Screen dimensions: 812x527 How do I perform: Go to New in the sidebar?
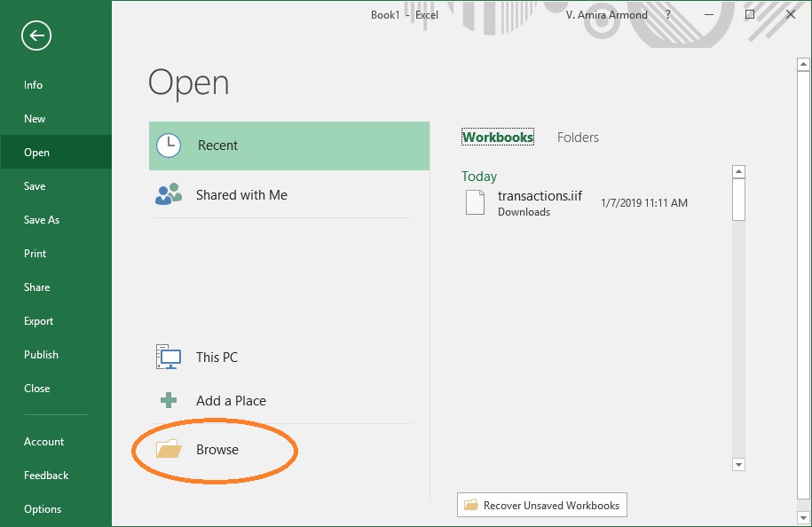coord(35,119)
